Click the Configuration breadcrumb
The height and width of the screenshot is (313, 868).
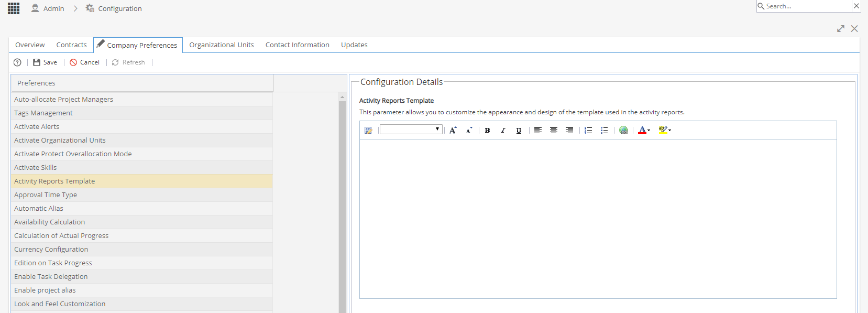[114, 8]
